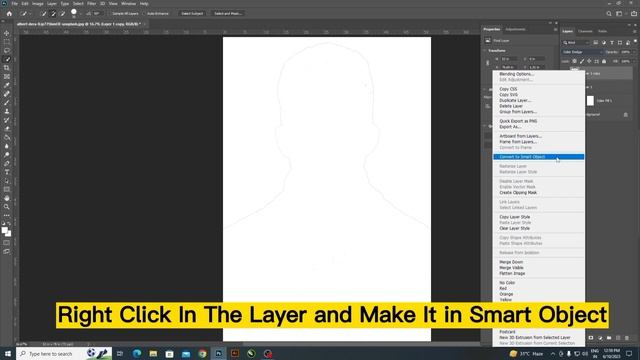Click Add to selection brush icon
The width and height of the screenshot is (640, 360).
(x=53, y=13)
